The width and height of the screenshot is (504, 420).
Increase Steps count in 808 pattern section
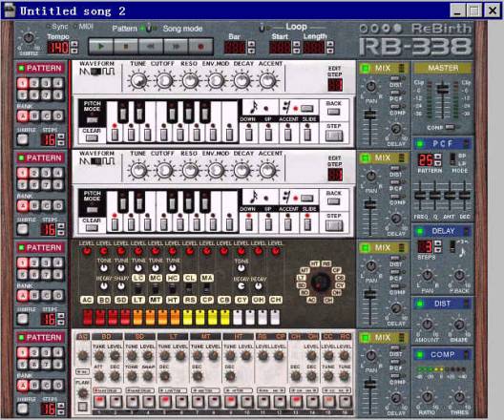click(61, 316)
